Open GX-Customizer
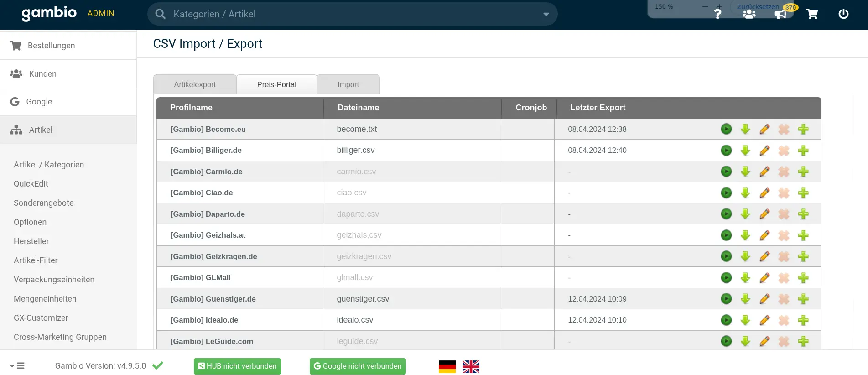The image size is (868, 375). tap(41, 318)
